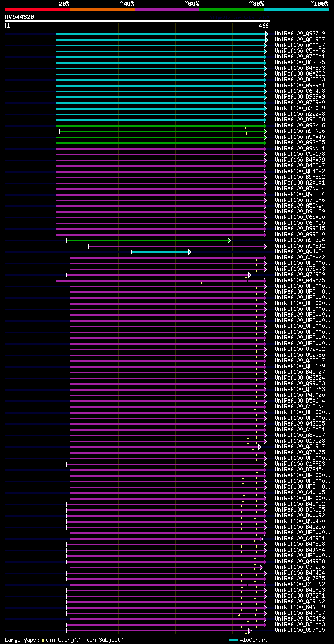Open hit UniRef100_C4WUW5
Viewport: 334px width, 644px height.
coord(300,492)
